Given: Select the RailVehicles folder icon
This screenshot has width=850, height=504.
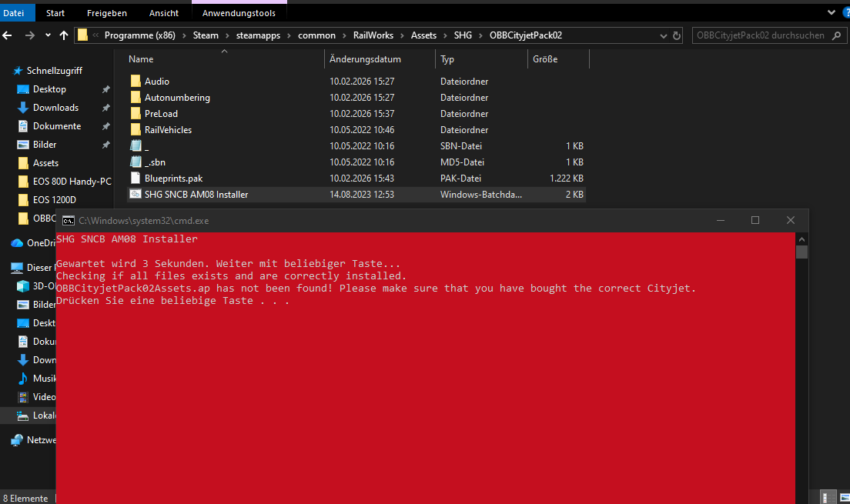Looking at the screenshot, I should pyautogui.click(x=136, y=130).
